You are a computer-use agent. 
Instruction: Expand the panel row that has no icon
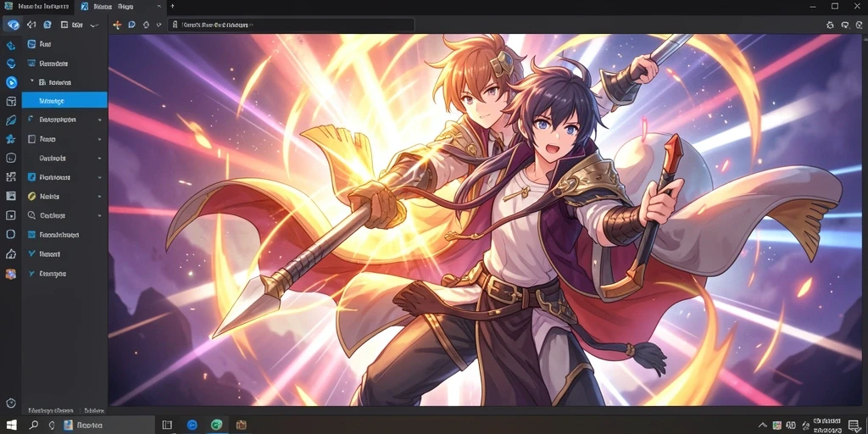100,159
